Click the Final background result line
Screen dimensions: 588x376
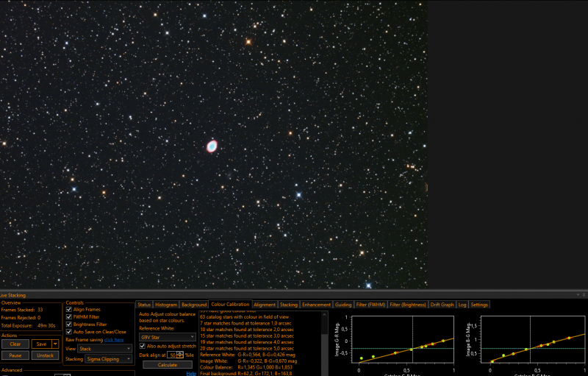point(246,373)
